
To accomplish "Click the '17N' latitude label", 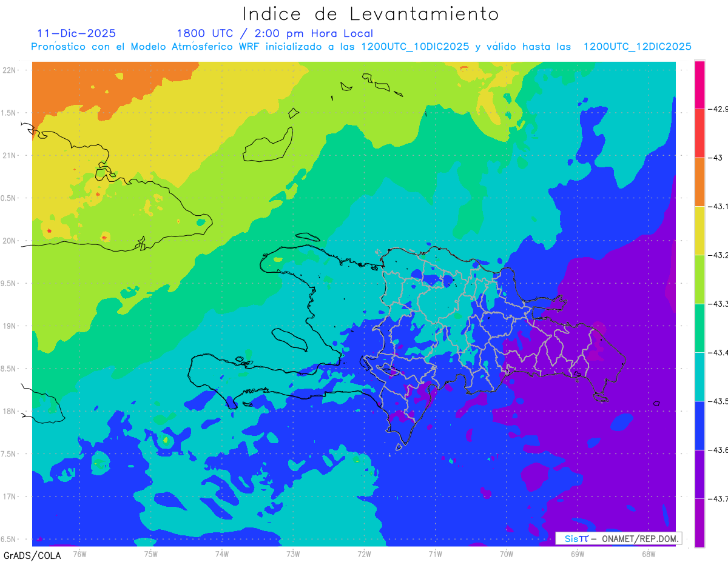I will 10,497.
